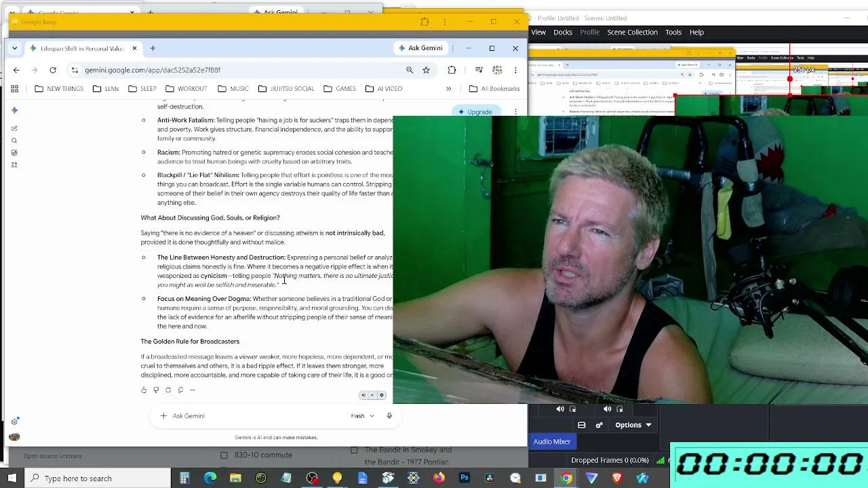The height and width of the screenshot is (488, 868).
Task: Open MUSIC bookmark folder
Action: [x=233, y=89]
